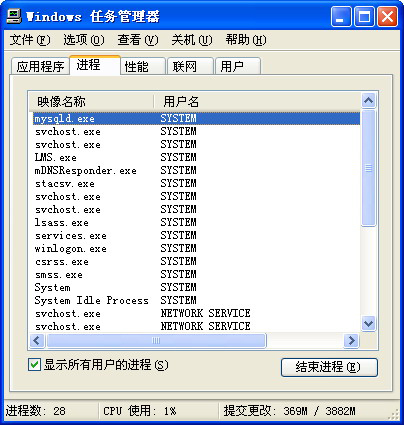Switch to the 性能 tab
The width and height of the screenshot is (404, 425).
(x=143, y=66)
